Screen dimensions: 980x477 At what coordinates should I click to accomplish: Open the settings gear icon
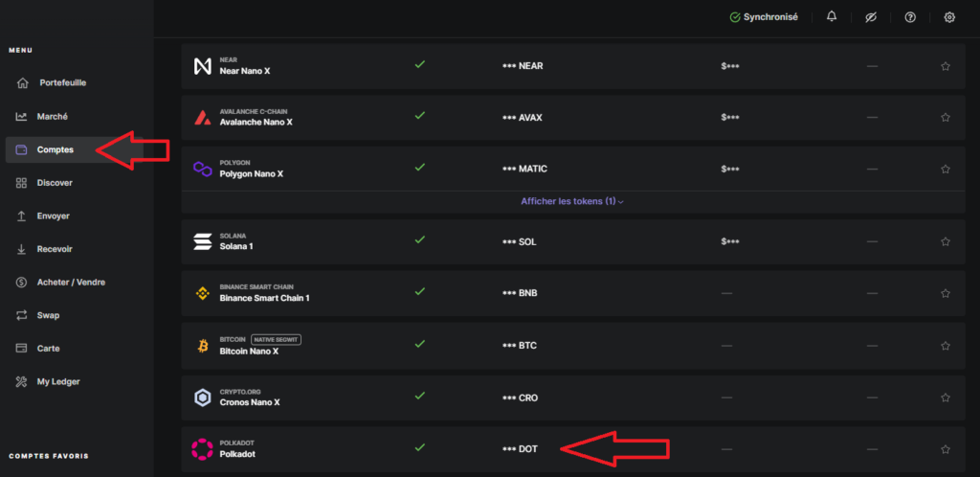[949, 17]
